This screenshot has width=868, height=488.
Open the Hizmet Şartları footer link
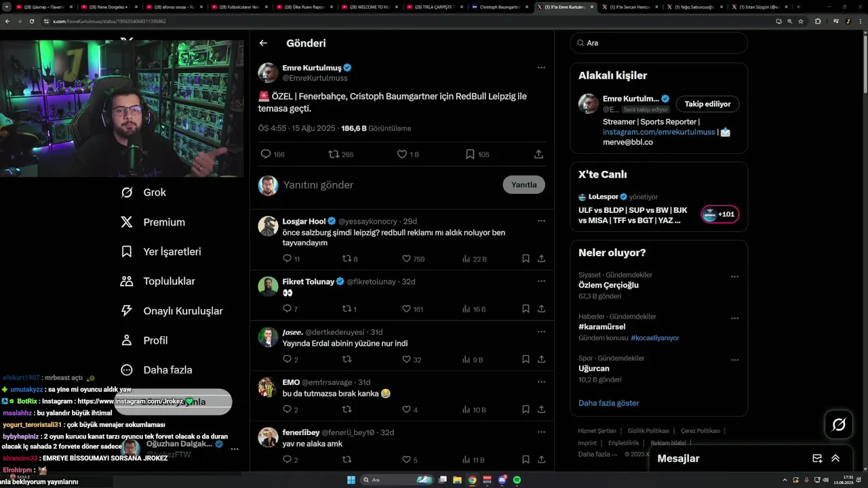597,431
